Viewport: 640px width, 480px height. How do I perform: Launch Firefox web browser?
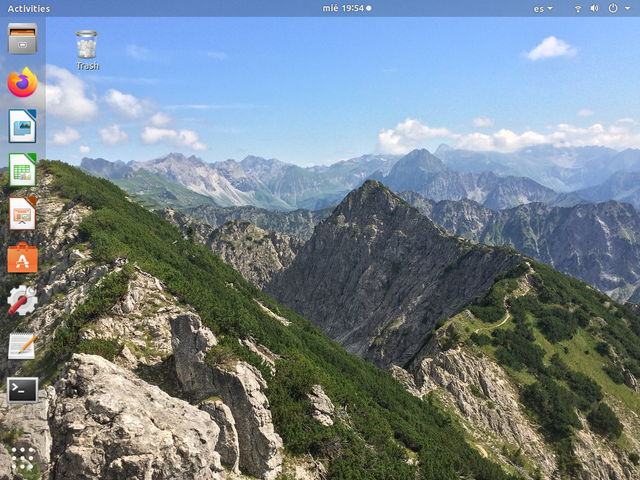[x=22, y=82]
